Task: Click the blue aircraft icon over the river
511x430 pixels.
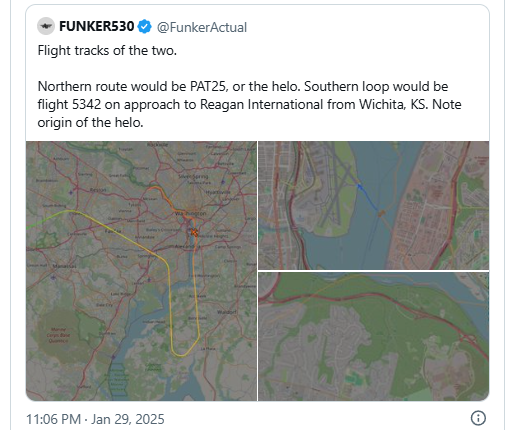Action: click(x=360, y=186)
